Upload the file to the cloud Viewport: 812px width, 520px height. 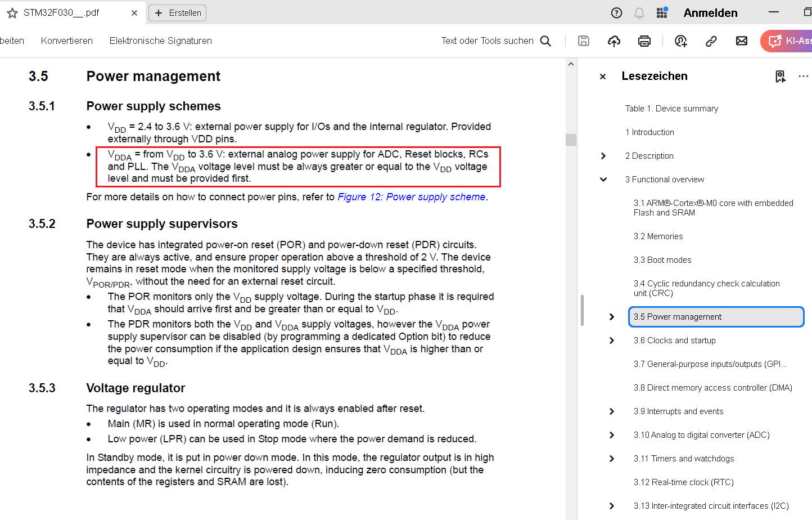click(x=614, y=41)
